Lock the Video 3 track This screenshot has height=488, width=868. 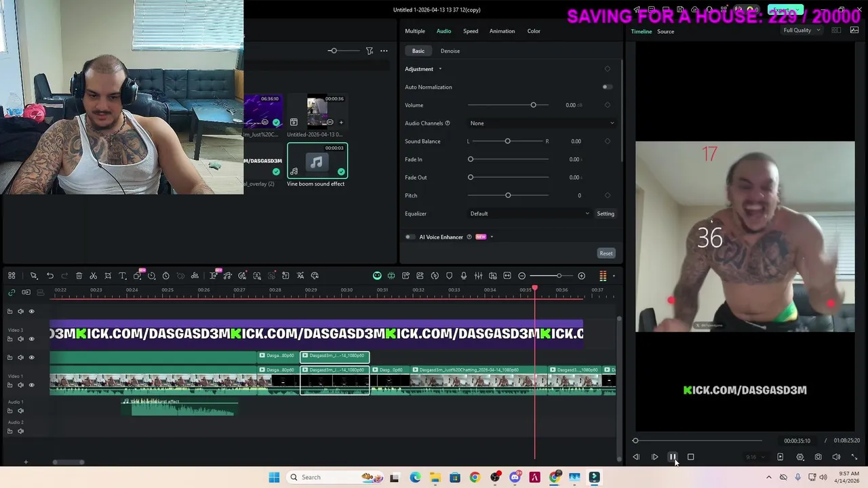(9, 339)
